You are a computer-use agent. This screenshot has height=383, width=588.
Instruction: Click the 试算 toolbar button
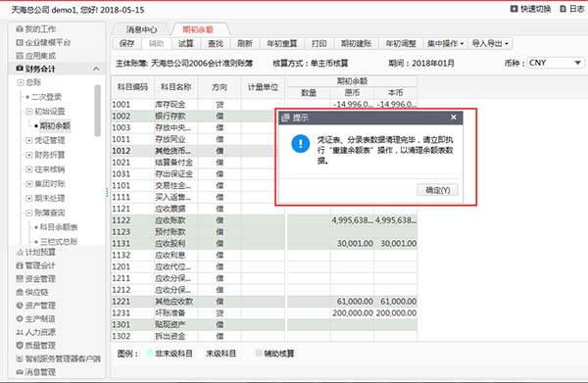point(186,43)
